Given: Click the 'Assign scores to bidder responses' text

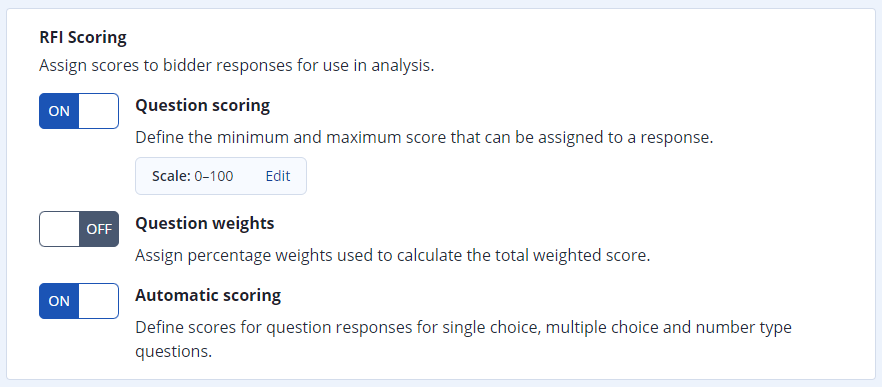Looking at the screenshot, I should click(x=237, y=66).
